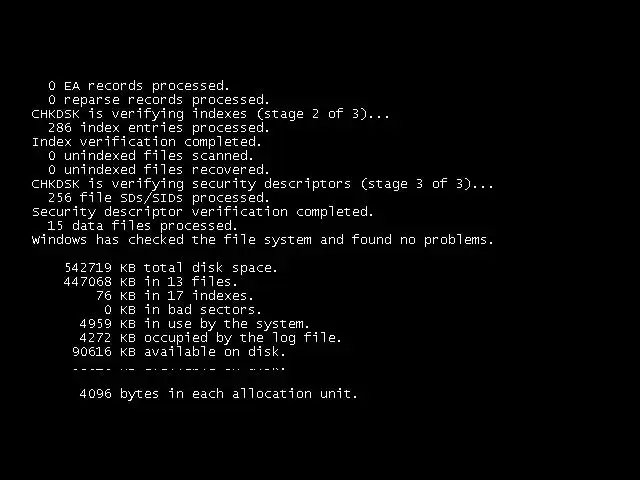Click '4096 bytes in each allocation unit'

tap(218, 394)
